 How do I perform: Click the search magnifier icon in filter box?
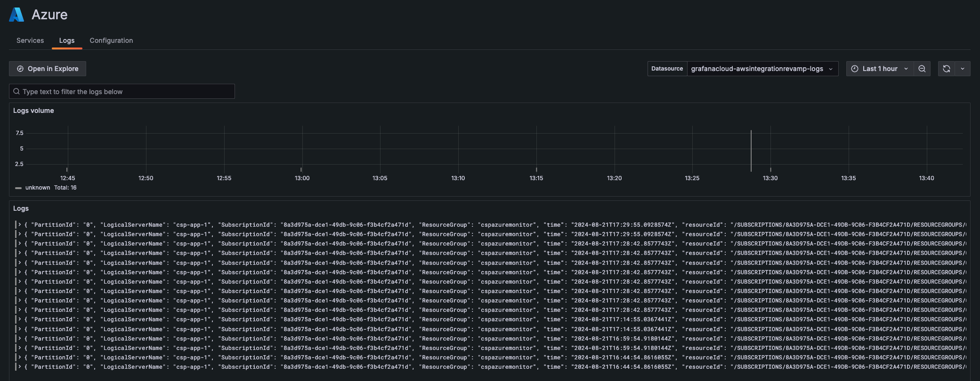[x=16, y=91]
